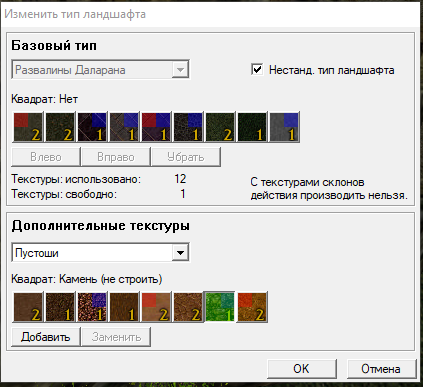The height and width of the screenshot is (387, 423).
Task: Click the Изменить тип ландшафта title bar
Action: (211, 14)
